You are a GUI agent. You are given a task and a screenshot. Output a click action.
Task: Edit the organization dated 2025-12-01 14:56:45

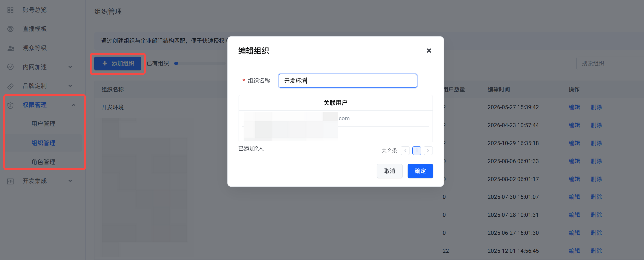[574, 251]
